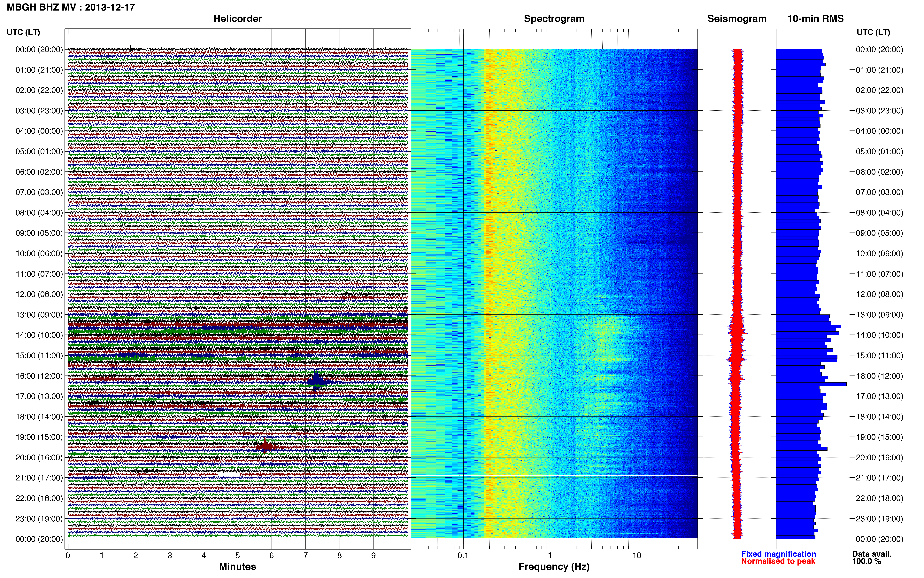Click the 10-min RMS heading

pos(816,19)
